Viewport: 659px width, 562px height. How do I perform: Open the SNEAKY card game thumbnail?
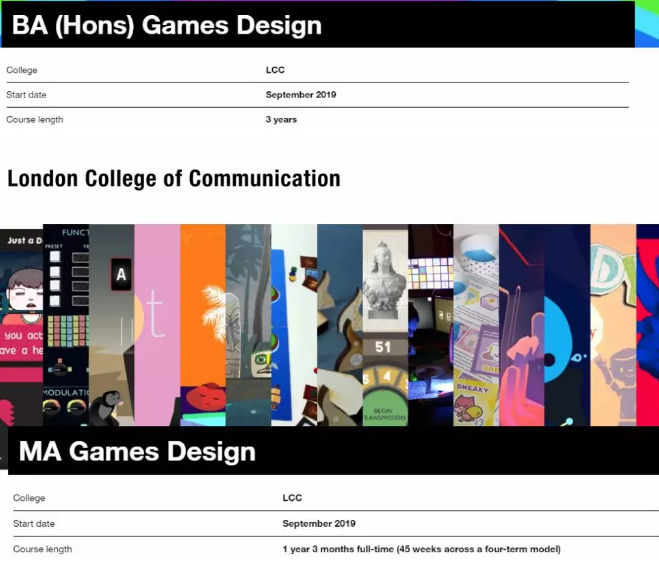click(x=476, y=325)
